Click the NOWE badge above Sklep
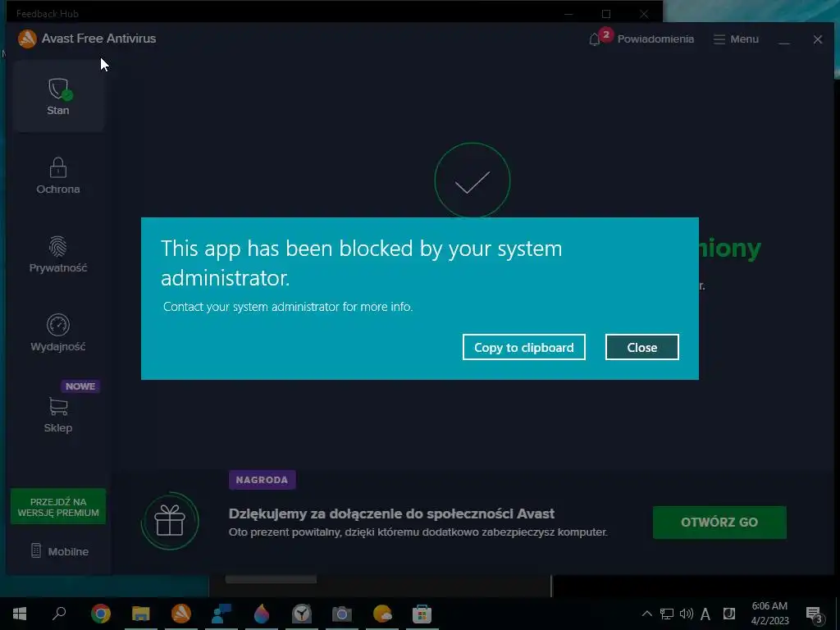This screenshot has height=630, width=840. coord(80,386)
